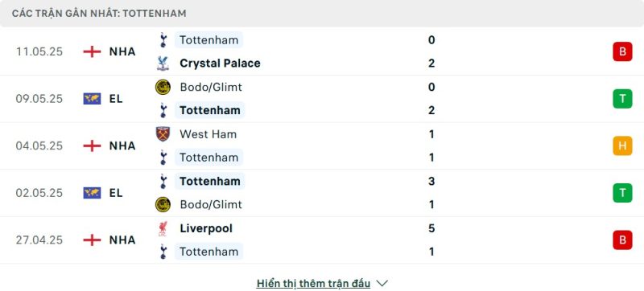
Task: Click Europa League flag icon for 09.05.25
Action: coord(92,99)
